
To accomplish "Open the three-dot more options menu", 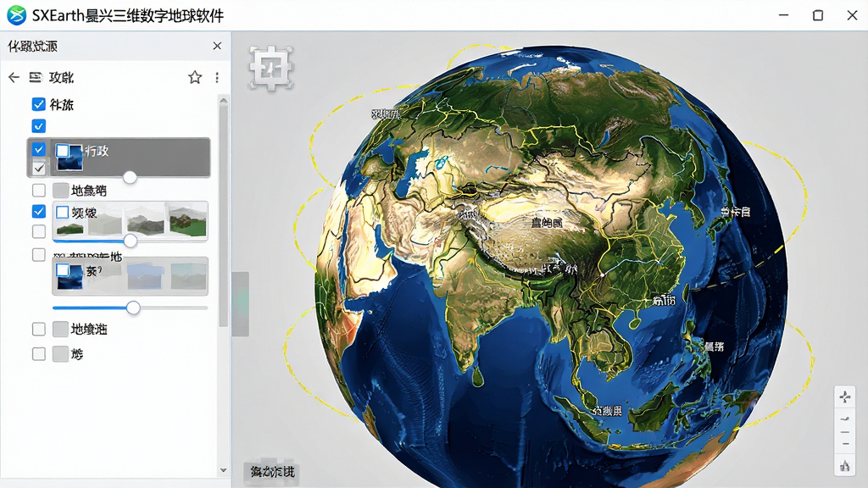I will pyautogui.click(x=217, y=77).
